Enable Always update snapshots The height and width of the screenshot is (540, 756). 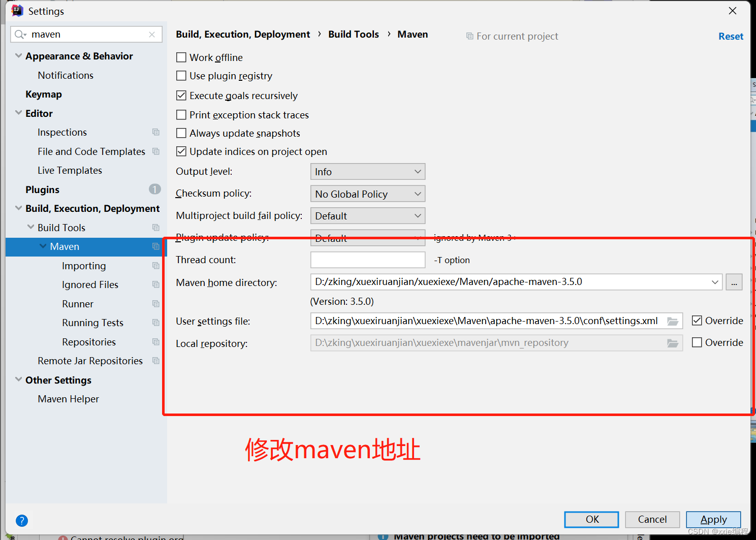(181, 133)
